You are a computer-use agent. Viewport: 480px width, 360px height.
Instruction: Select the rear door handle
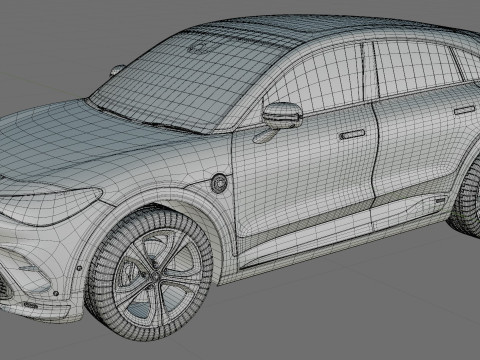[x=465, y=110]
